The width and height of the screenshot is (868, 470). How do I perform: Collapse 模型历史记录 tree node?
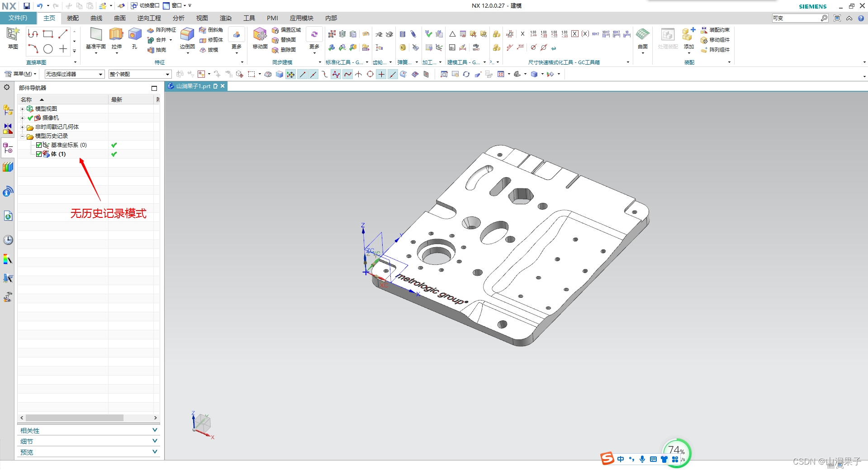[x=22, y=136]
